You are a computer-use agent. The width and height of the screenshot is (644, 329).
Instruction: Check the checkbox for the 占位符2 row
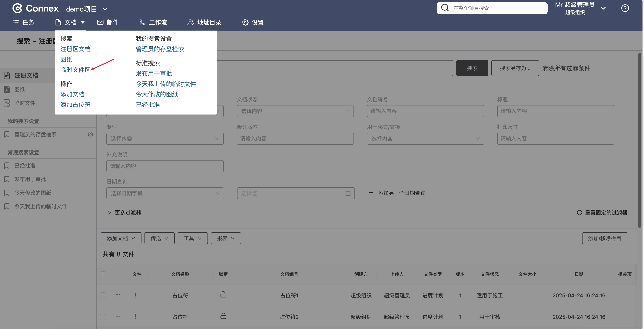click(x=103, y=317)
